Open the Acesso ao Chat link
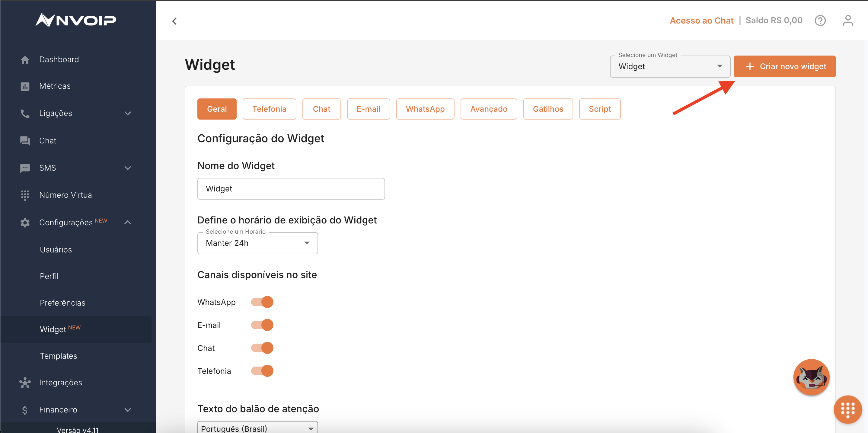The height and width of the screenshot is (433, 868). click(701, 21)
